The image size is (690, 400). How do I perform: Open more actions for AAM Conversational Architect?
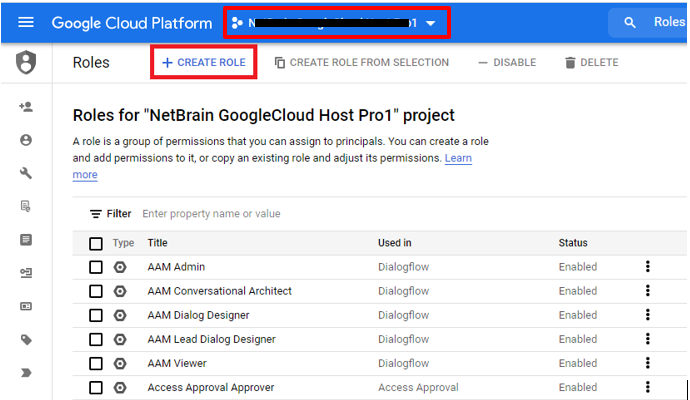pyautogui.click(x=647, y=290)
